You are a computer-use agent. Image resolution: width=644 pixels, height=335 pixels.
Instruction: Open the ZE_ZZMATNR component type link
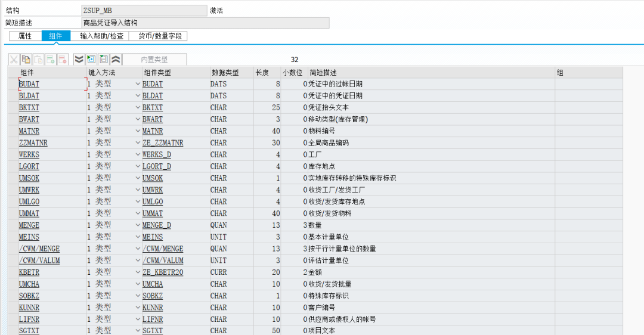tap(163, 143)
